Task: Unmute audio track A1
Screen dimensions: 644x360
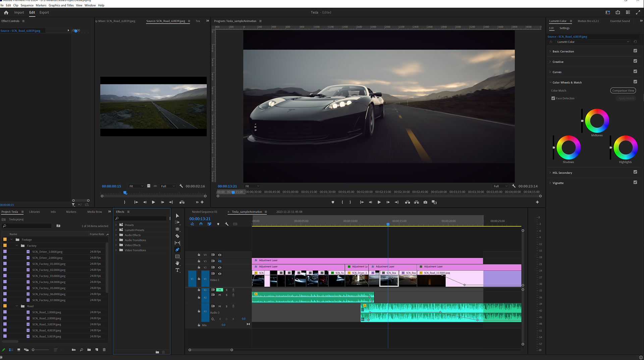Action: click(x=220, y=290)
